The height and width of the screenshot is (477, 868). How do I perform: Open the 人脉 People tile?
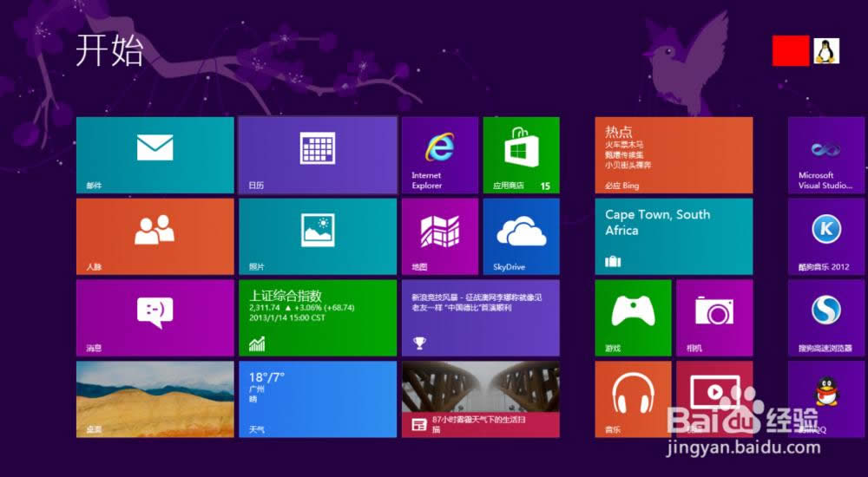click(x=155, y=236)
